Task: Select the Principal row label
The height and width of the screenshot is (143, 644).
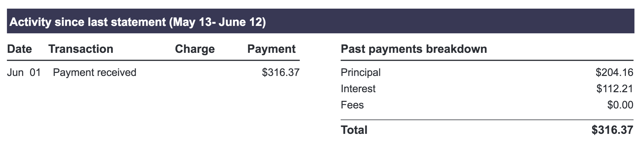Action: click(x=360, y=73)
